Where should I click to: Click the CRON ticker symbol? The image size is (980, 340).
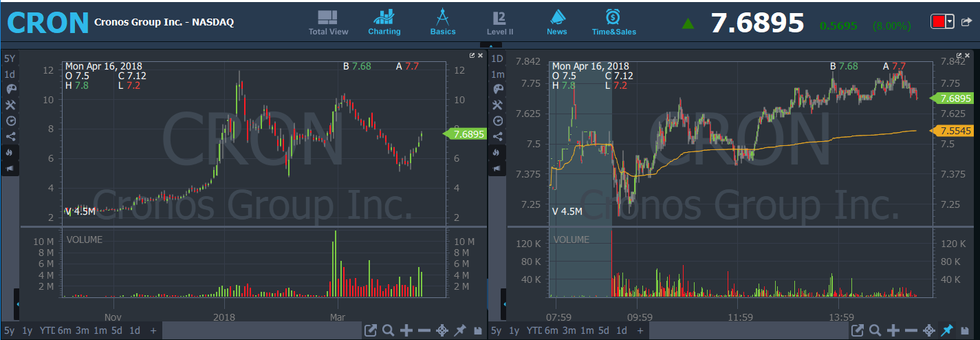[x=48, y=23]
